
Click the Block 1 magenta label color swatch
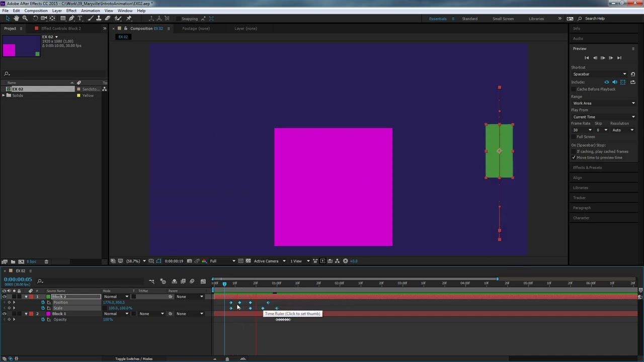[48, 314]
